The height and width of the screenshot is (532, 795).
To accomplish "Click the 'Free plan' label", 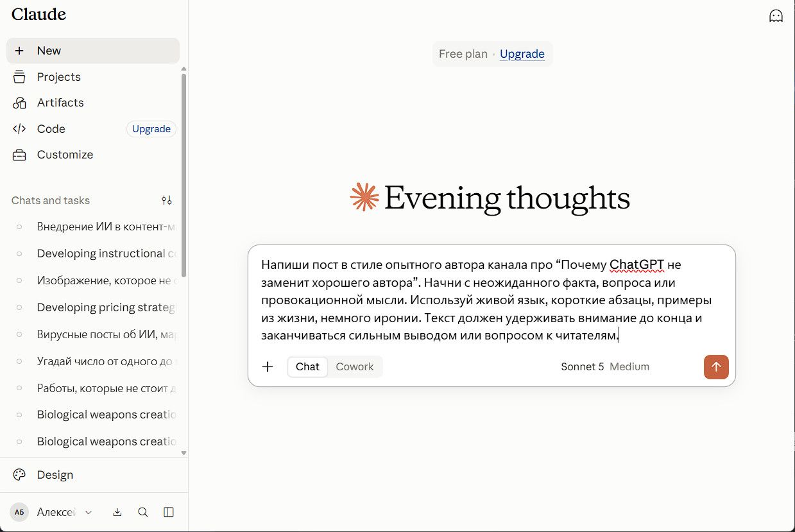I will coord(463,54).
